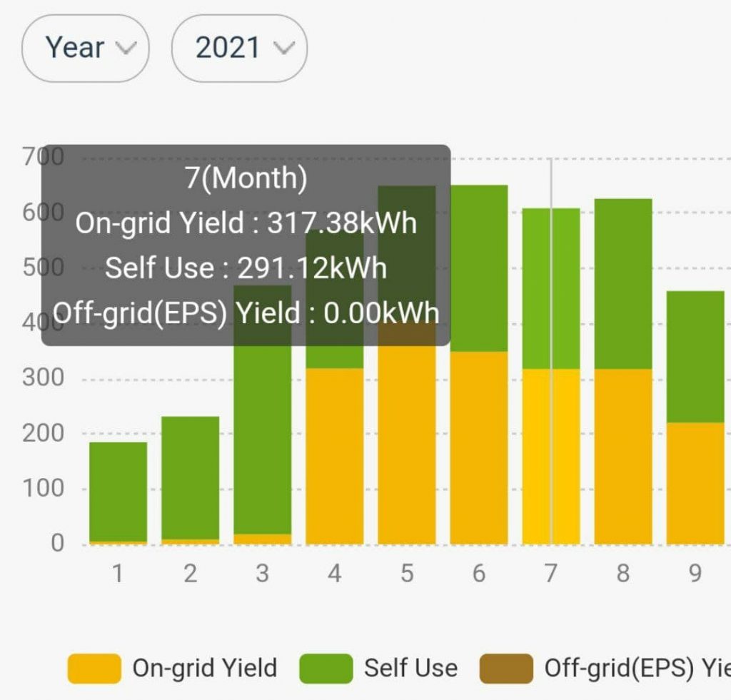Open the Year period dropdown

tap(85, 49)
